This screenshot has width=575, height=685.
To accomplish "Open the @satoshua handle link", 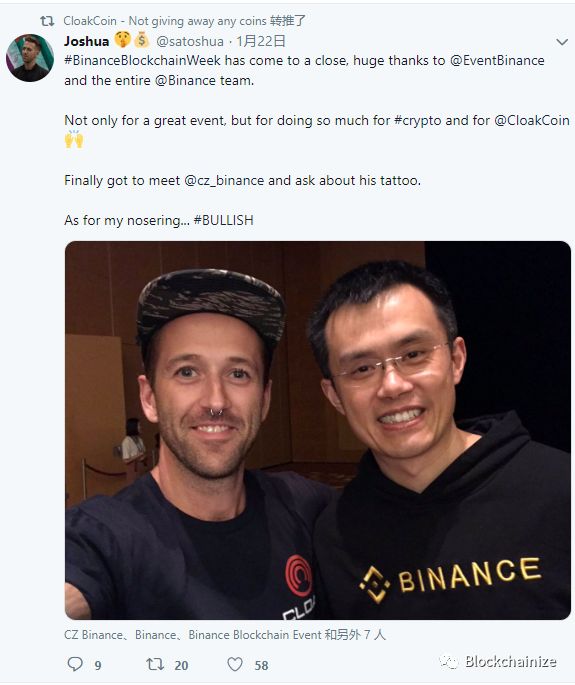I will click(190, 42).
